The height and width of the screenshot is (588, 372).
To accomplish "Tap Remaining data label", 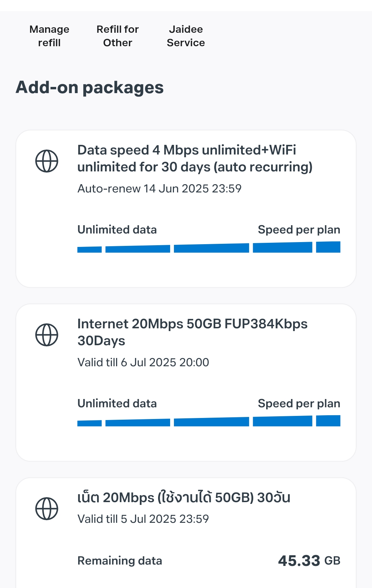I will pos(120,561).
